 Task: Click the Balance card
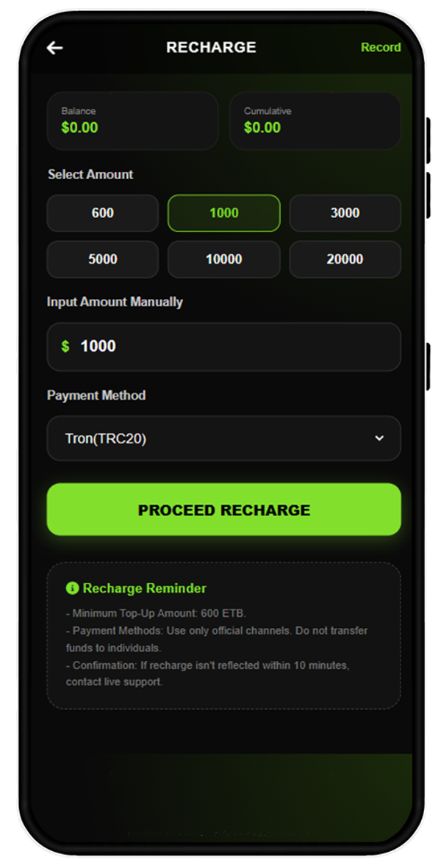[132, 120]
